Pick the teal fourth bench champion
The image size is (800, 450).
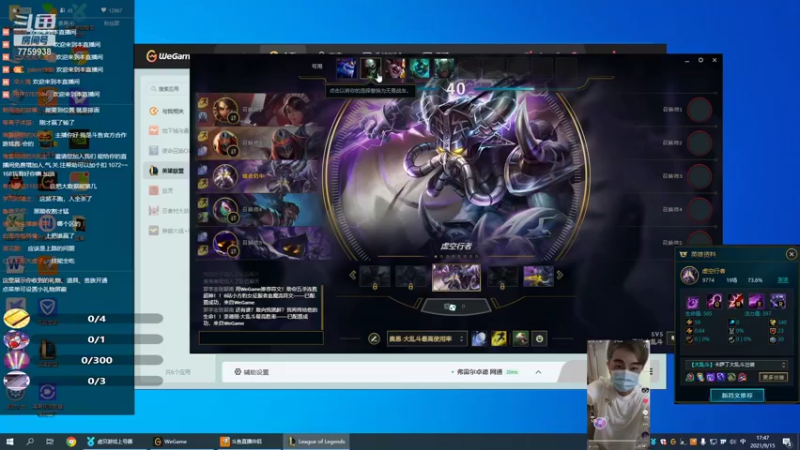[x=419, y=68]
